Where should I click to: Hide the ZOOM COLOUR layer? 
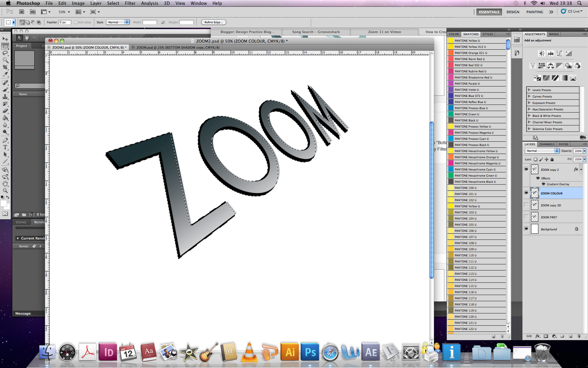(526, 193)
